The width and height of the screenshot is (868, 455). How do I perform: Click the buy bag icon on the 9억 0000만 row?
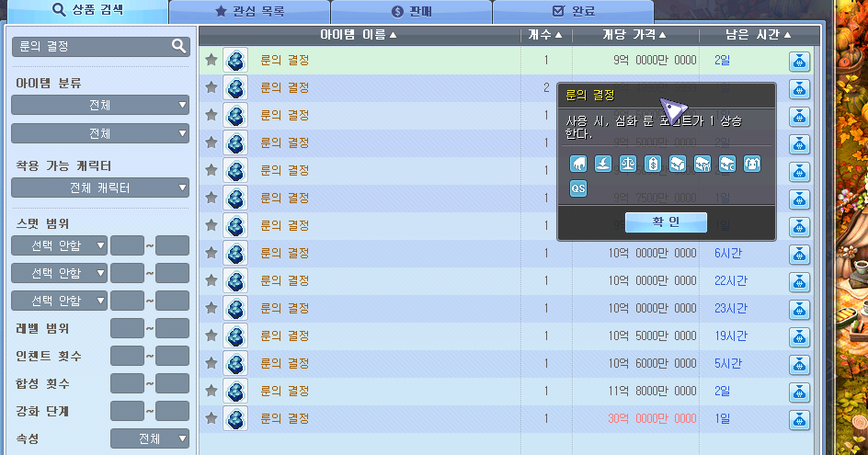pyautogui.click(x=799, y=62)
